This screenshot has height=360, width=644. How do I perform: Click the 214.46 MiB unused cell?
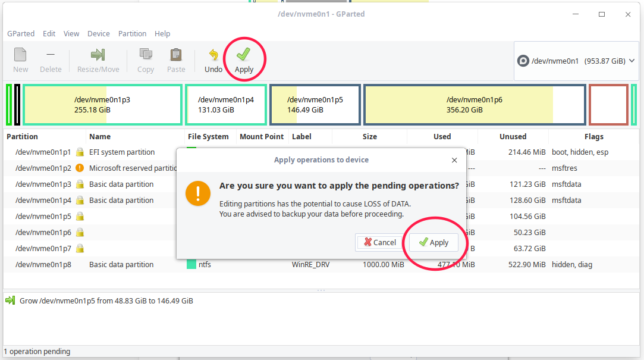[x=527, y=152]
